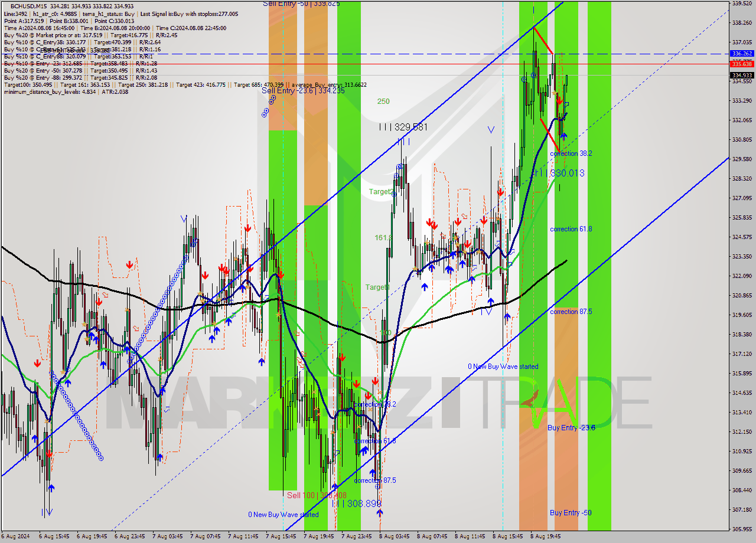
Task: Click the 319.605 price axis label
Action: 742,315
